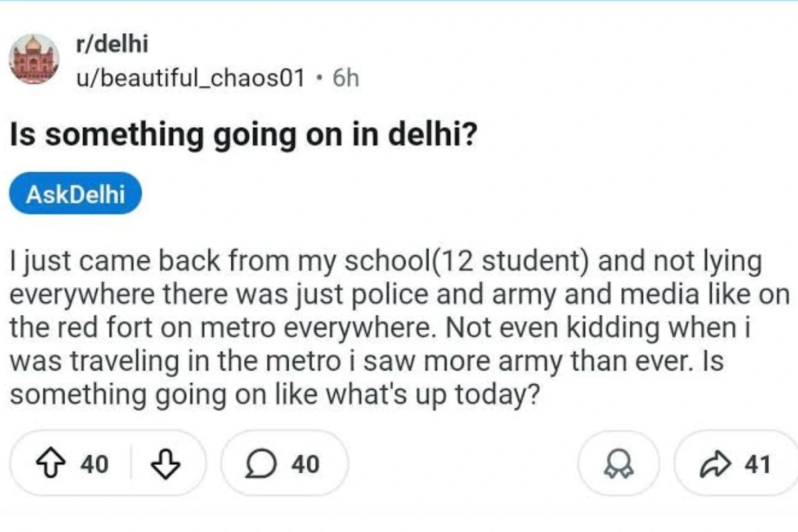
Task: Open the r/delhi subreddit avatar
Action: [x=33, y=60]
